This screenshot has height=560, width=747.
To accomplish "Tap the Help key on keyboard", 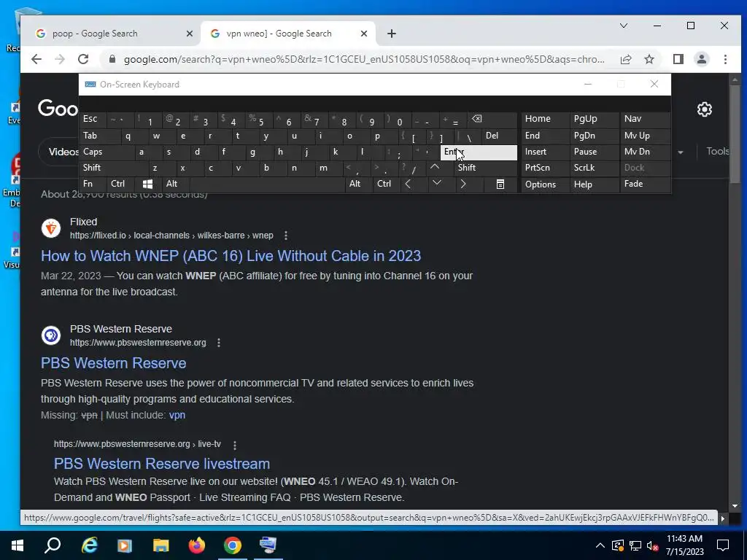I will 595,184.
